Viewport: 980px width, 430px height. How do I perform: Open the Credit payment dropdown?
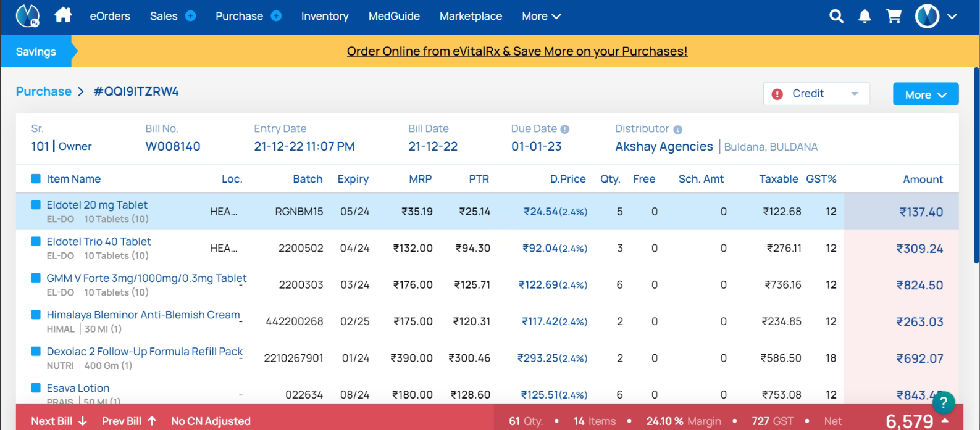click(816, 94)
